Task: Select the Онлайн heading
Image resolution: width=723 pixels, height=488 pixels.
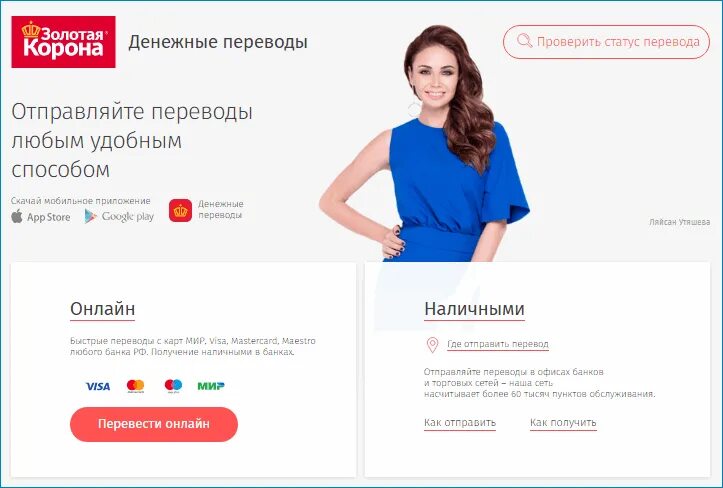Action: click(x=102, y=309)
